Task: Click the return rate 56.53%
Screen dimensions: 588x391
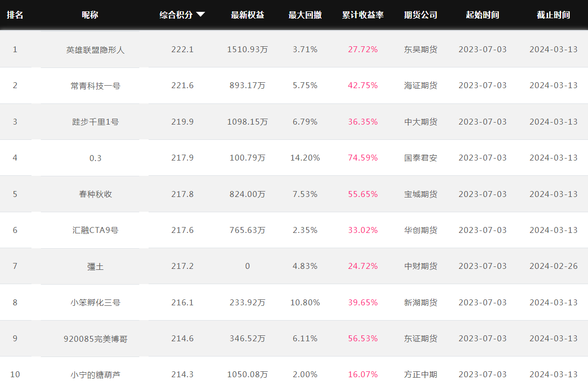Action: click(363, 338)
